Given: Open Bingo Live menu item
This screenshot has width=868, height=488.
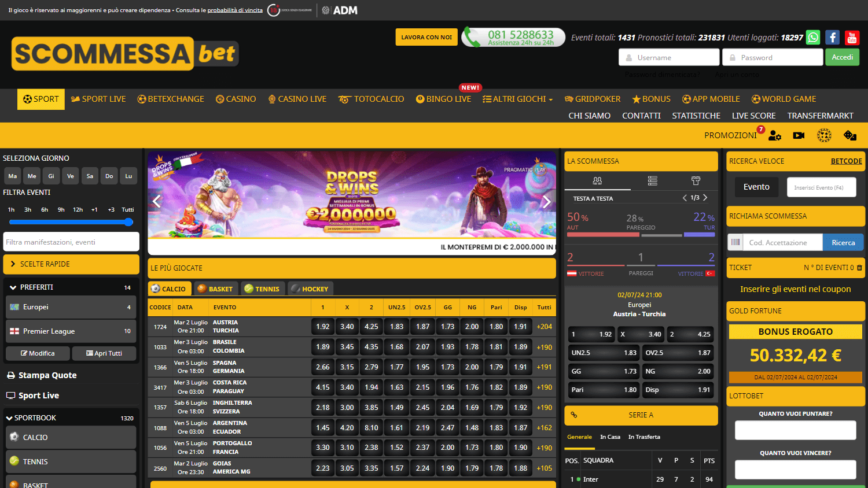Looking at the screenshot, I should (x=443, y=99).
